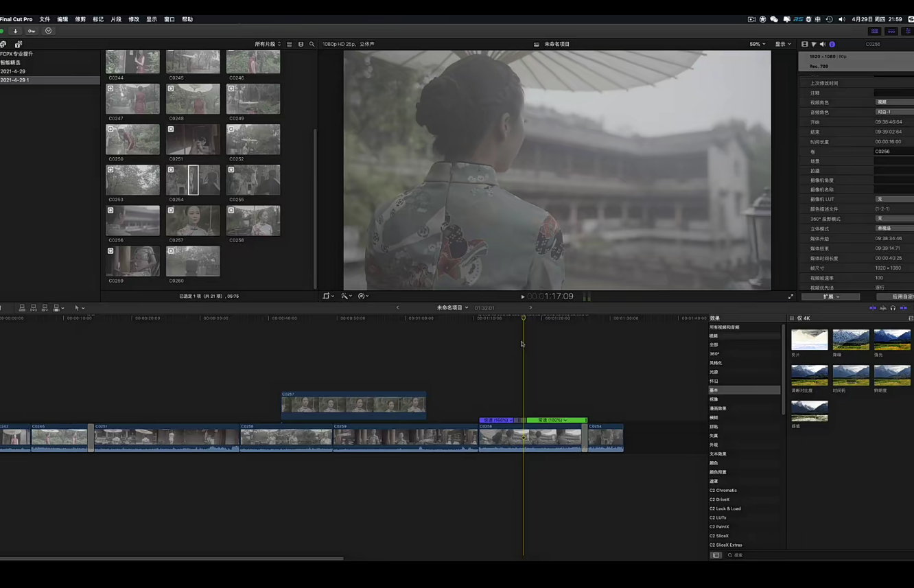Viewport: 914px width, 588px height.
Task: Click the viewer play button
Action: (523, 296)
